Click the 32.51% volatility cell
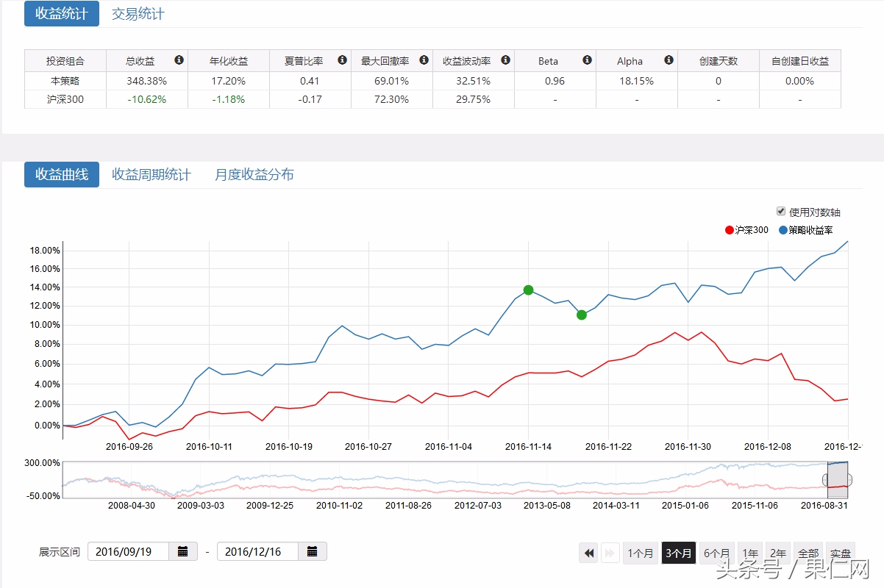The height and width of the screenshot is (588, 884). pos(473,81)
